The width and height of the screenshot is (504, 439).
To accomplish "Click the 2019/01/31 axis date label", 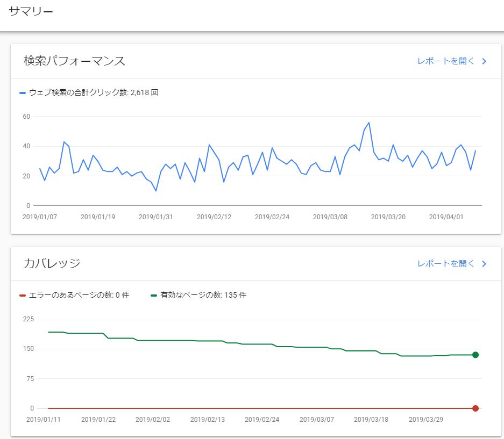I will tap(156, 217).
